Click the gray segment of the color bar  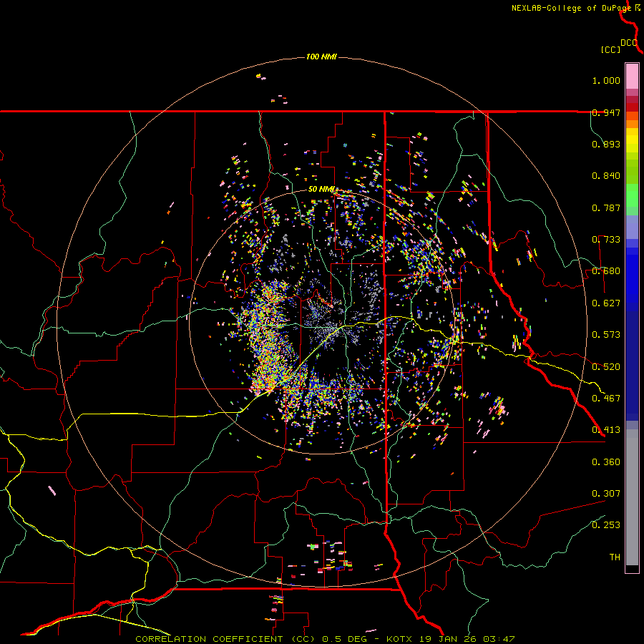(x=632, y=497)
